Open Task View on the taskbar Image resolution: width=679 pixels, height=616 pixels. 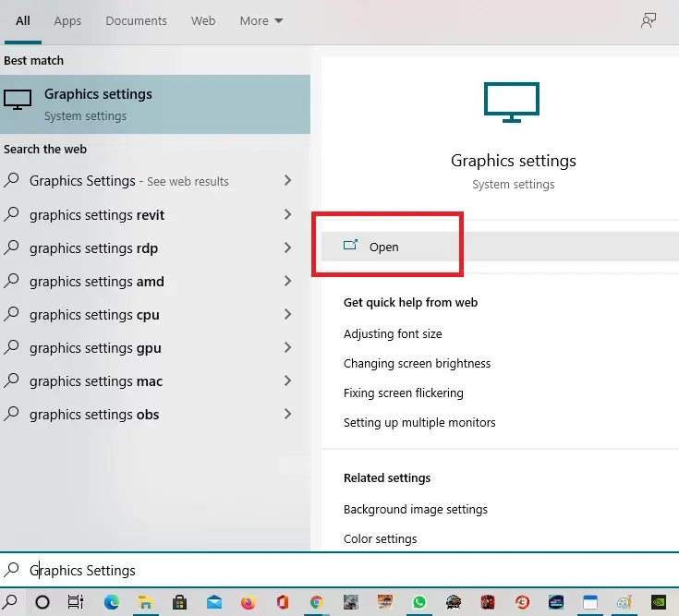coord(76,602)
